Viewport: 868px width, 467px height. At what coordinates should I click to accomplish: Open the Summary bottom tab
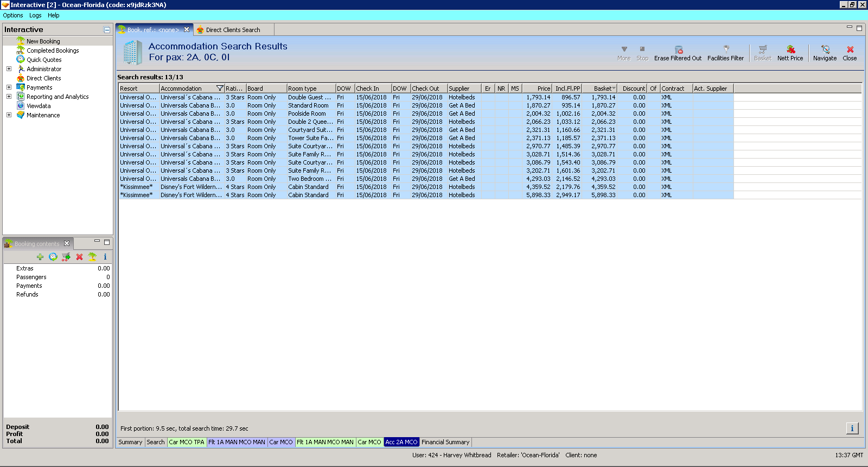pos(130,442)
